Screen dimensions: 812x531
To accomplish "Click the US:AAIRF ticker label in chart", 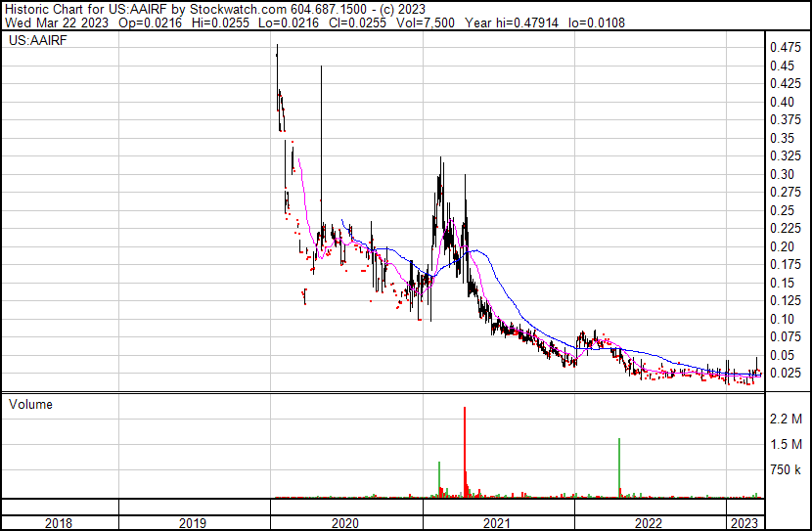I will pyautogui.click(x=31, y=42).
